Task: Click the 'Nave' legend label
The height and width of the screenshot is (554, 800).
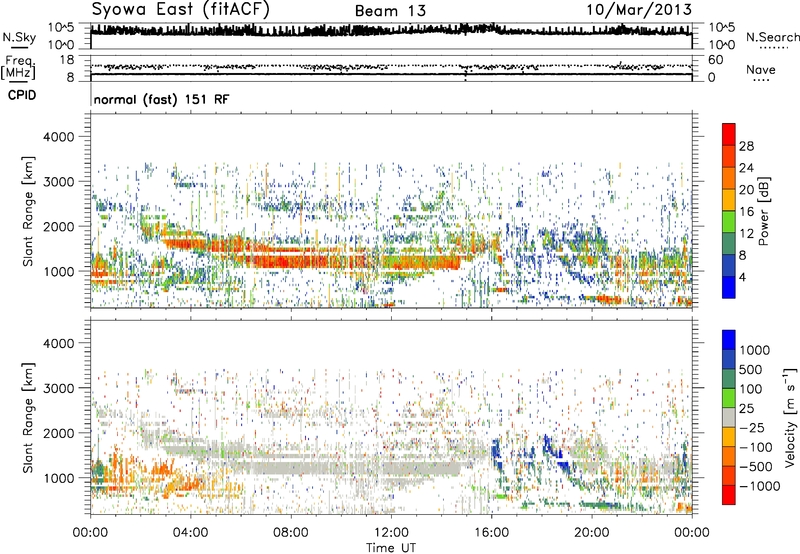Action: [760, 70]
